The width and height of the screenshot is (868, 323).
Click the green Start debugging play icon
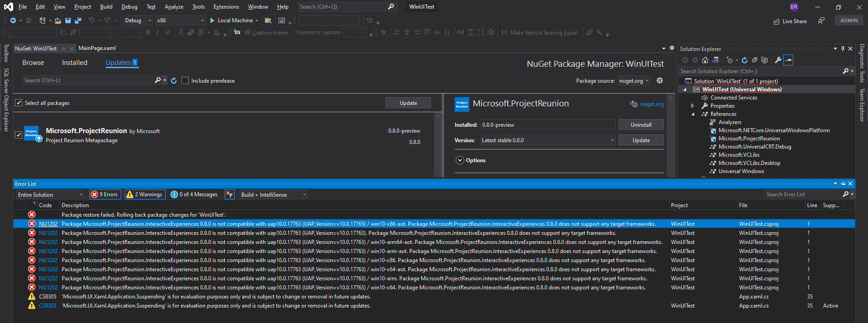click(x=212, y=20)
